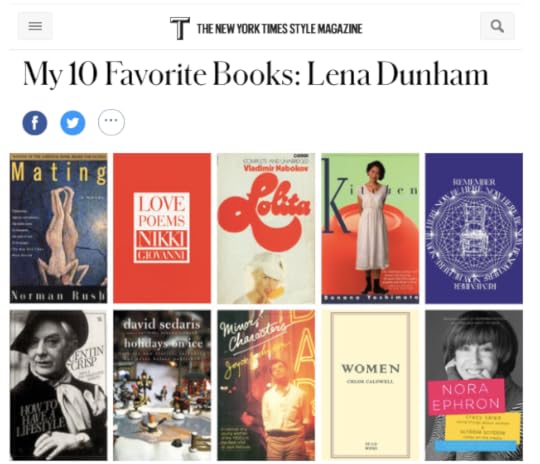Image resolution: width=540 pixels, height=464 pixels.
Task: Click the Nora Ephron pink title label
Action: (466, 396)
